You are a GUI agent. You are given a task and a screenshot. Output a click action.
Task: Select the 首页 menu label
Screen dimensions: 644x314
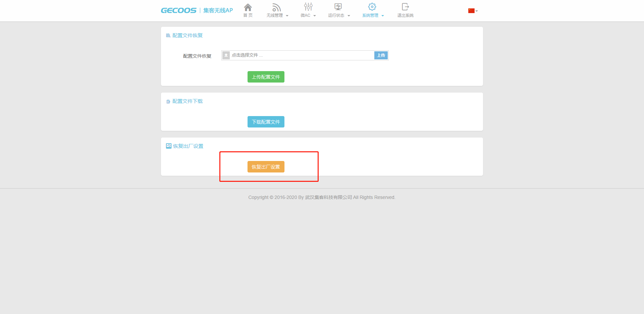[x=248, y=15]
